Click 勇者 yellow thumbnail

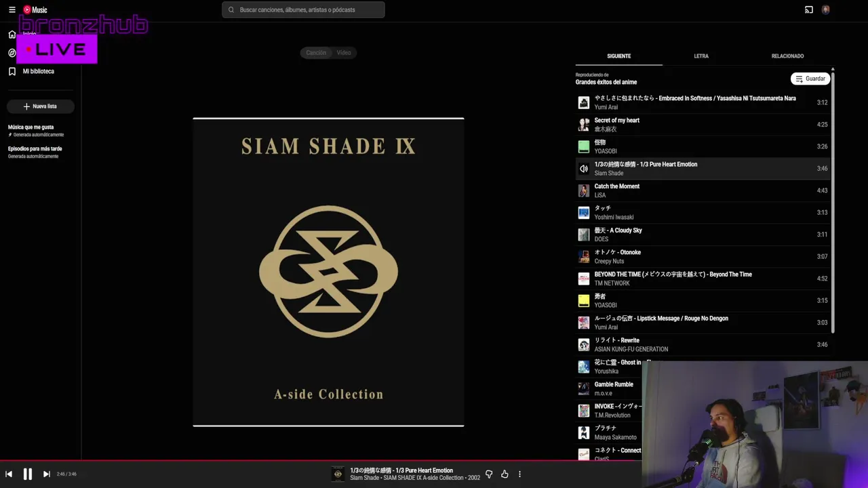click(584, 301)
